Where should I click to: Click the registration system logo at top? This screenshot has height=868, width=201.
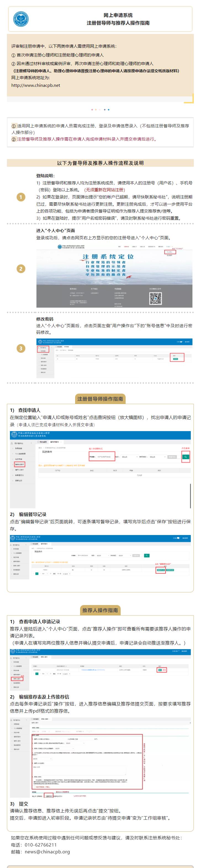tap(21, 19)
